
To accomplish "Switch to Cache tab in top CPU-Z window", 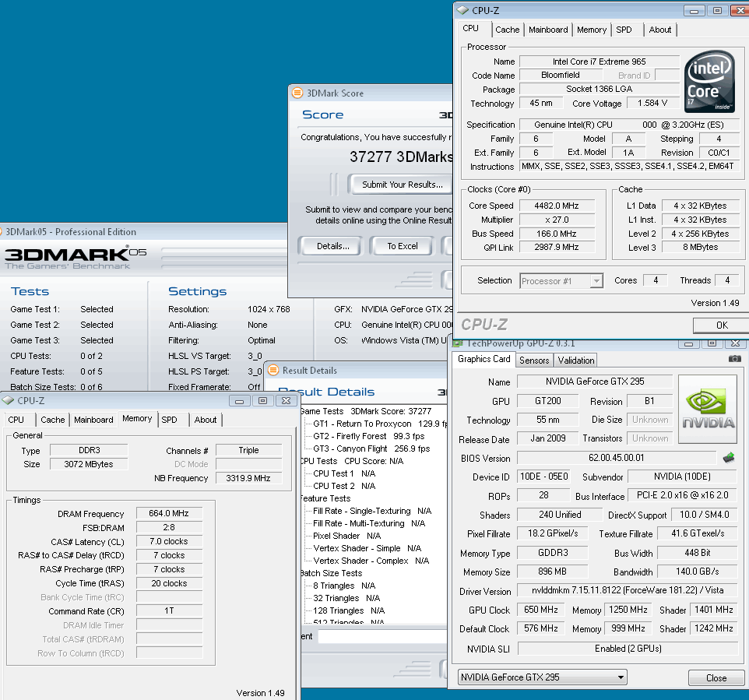I will (508, 30).
